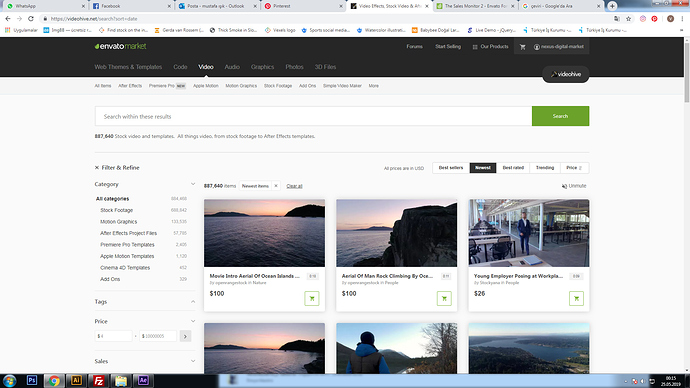Viewport: 690px width, 388px height.
Task: Open Photoshop from the taskbar
Action: point(32,381)
